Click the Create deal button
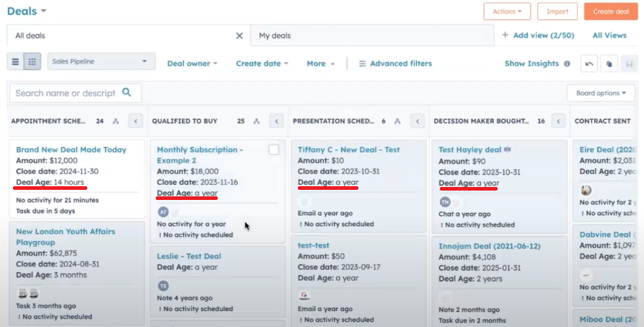644x327 pixels. (610, 12)
